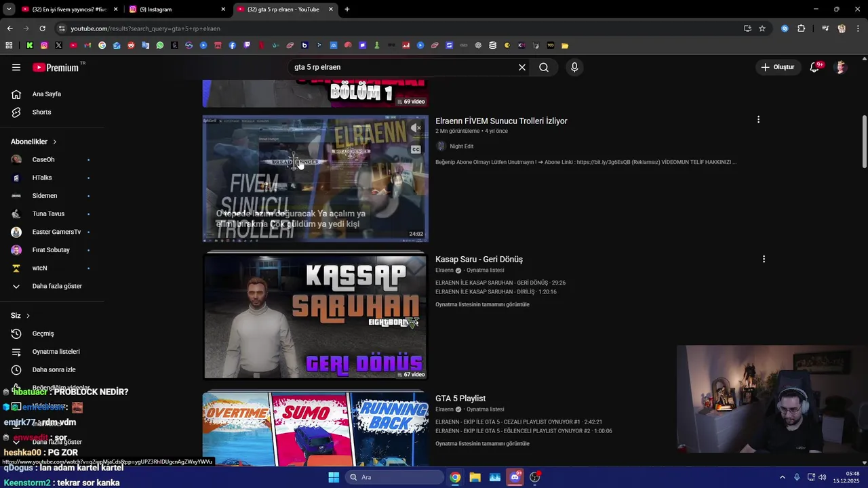Screen dimensions: 868x488
Task: Open the WhatsApp bookmark icon
Action: coord(160,45)
